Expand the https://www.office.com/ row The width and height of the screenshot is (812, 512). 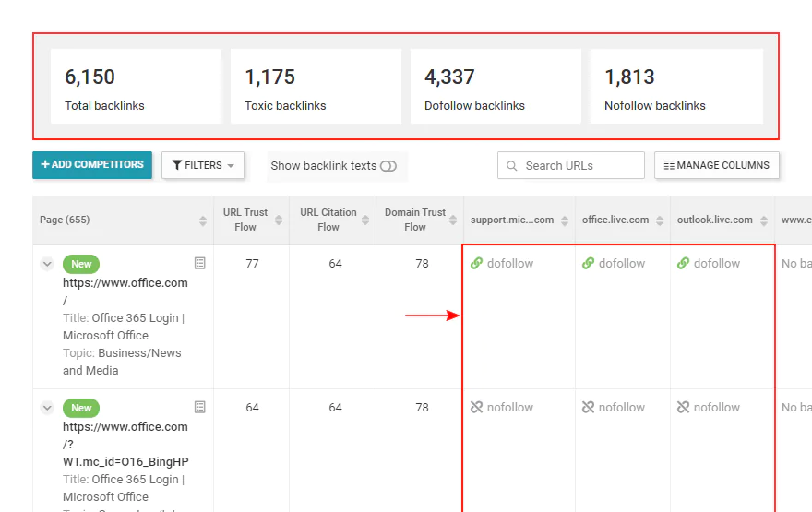pos(47,264)
